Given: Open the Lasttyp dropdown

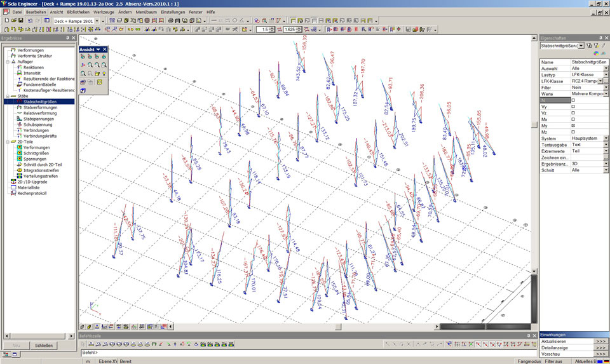Looking at the screenshot, I should 606,75.
